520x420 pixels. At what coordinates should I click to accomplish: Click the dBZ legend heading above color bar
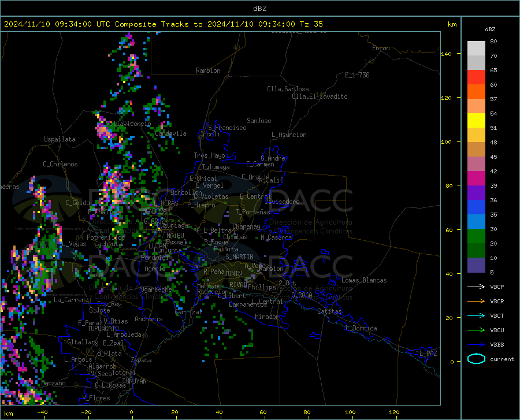490,29
